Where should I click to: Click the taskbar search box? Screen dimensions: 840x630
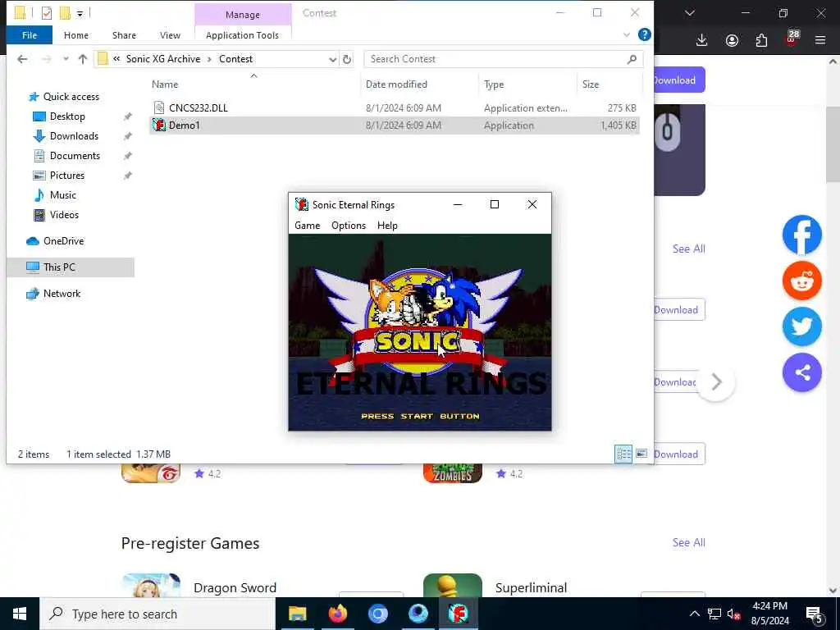click(x=157, y=614)
